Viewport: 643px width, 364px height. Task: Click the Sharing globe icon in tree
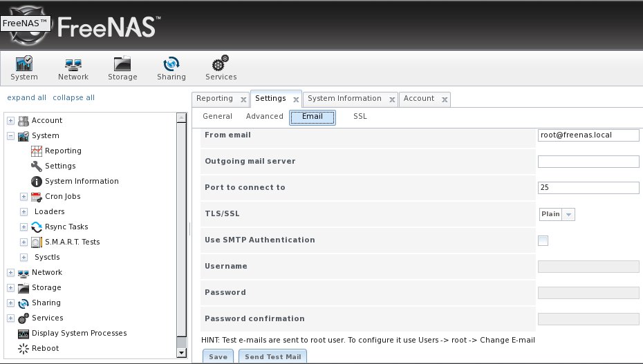(x=24, y=303)
